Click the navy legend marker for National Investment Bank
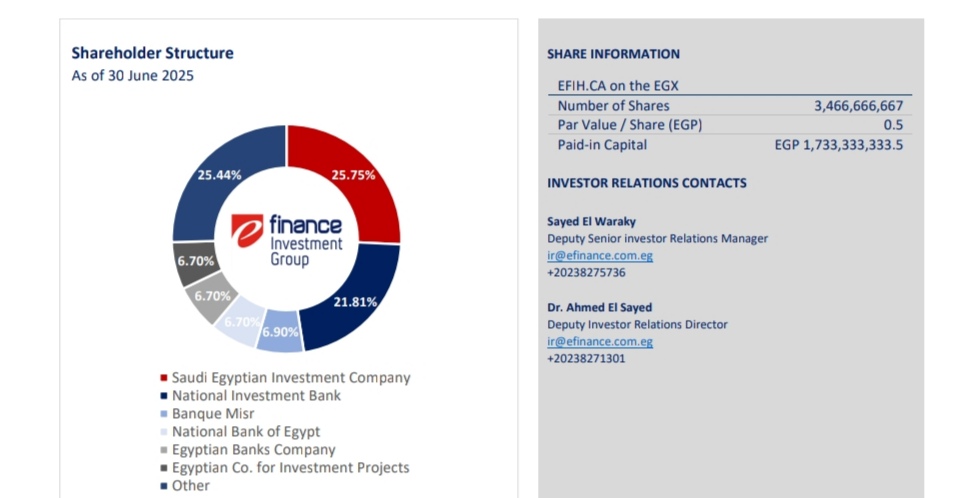The image size is (975, 498). (164, 396)
